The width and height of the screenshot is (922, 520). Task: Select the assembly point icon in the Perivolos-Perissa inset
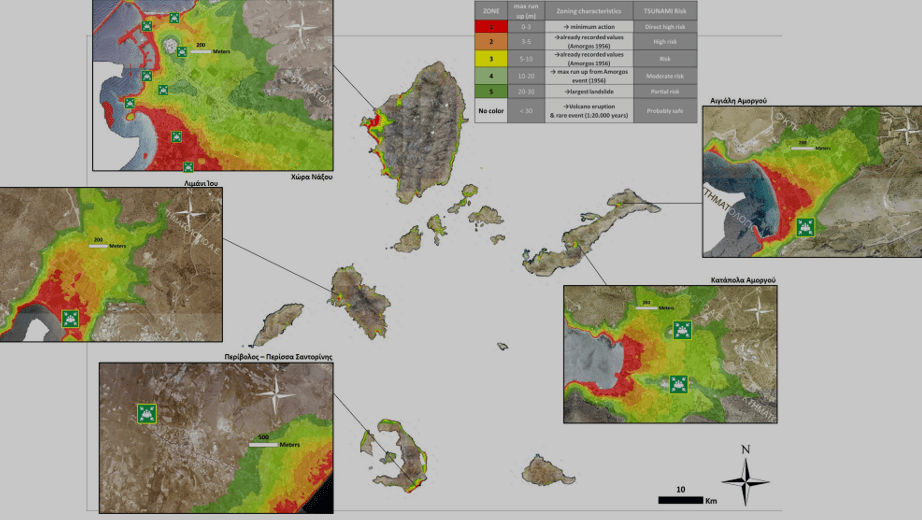pos(147,412)
